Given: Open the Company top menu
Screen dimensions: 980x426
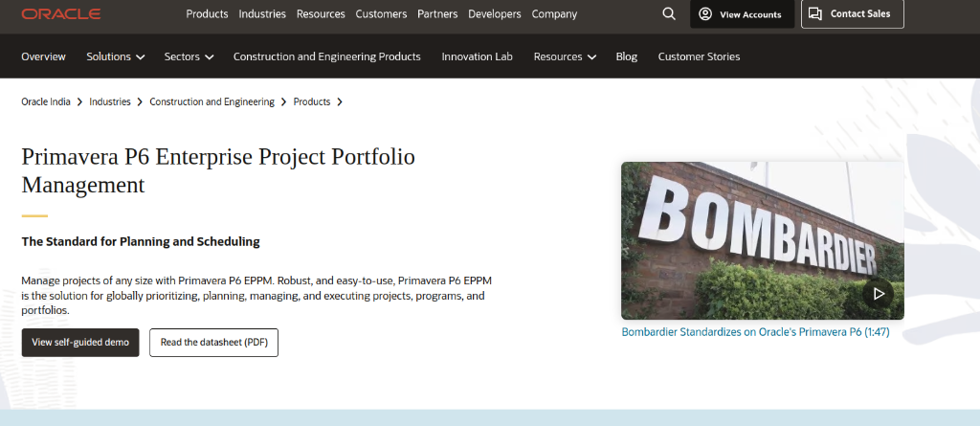Looking at the screenshot, I should click(554, 13).
